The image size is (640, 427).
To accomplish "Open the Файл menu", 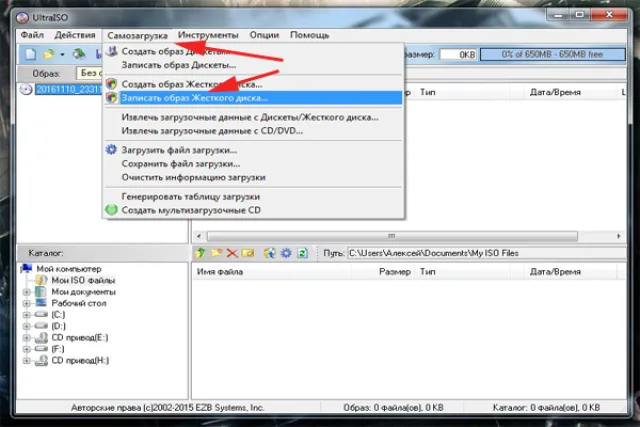I will (x=32, y=35).
